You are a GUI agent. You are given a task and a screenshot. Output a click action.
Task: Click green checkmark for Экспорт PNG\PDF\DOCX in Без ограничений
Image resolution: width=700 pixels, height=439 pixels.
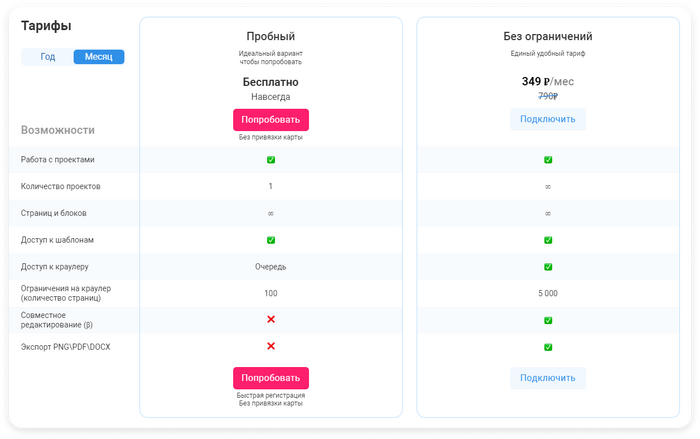548,347
